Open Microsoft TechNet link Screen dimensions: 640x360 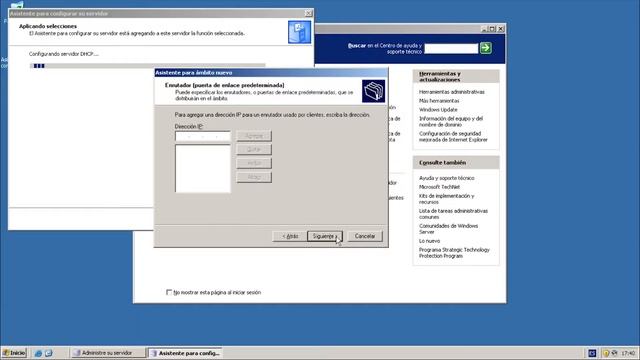[439, 187]
